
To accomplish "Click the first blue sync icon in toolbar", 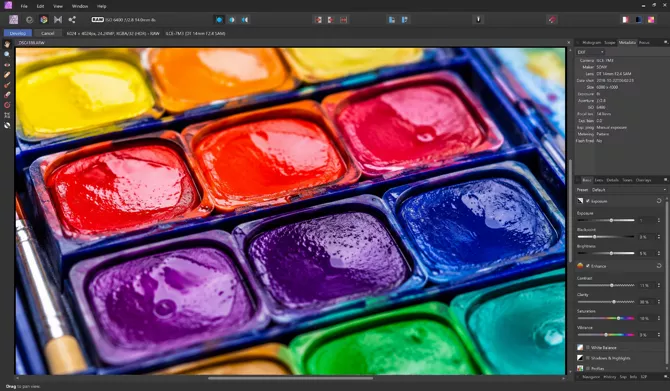I will [392, 20].
